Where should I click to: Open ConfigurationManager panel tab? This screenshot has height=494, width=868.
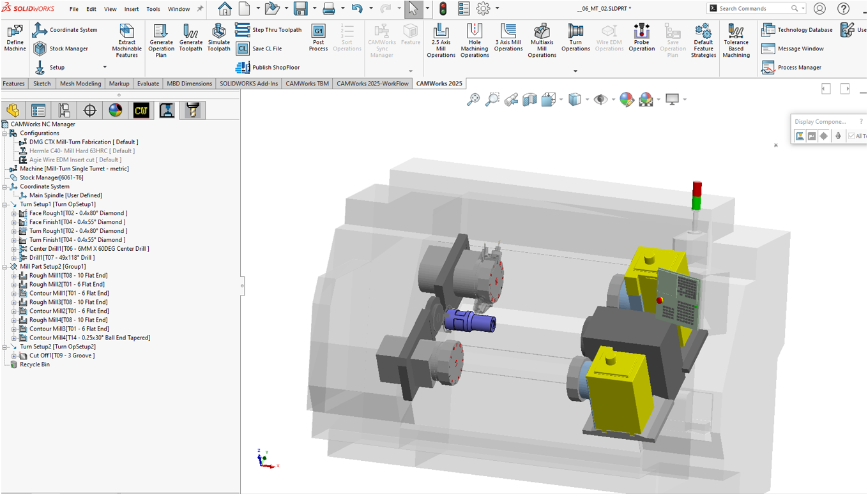coord(64,110)
